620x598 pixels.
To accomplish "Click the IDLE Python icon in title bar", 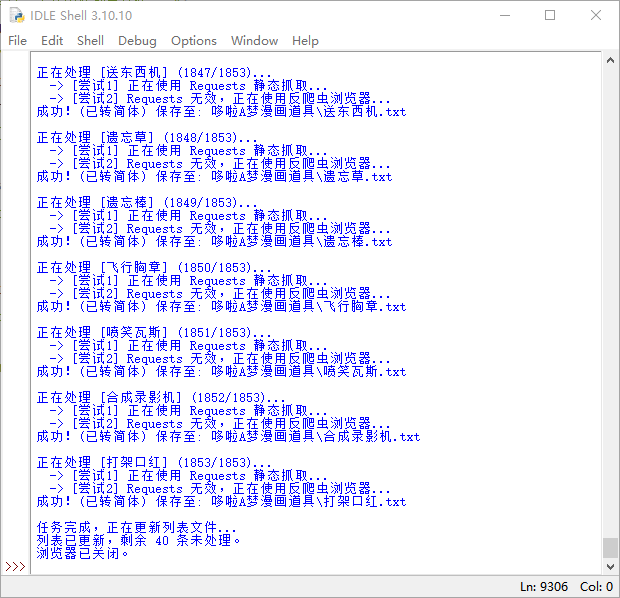I will pos(17,15).
